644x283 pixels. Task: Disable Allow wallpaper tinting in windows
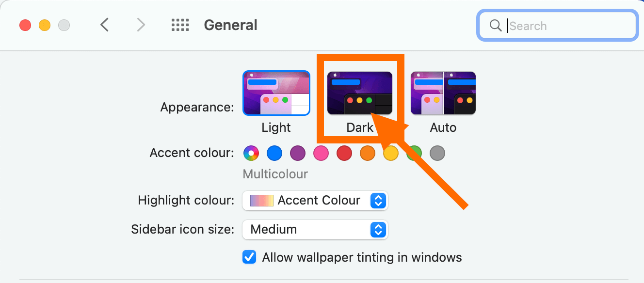(x=249, y=257)
